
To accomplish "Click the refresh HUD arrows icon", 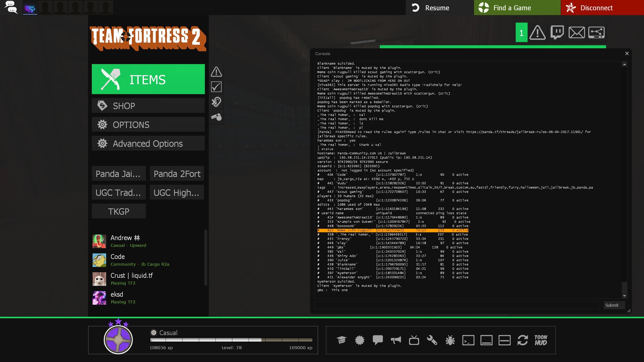I will [x=522, y=340].
